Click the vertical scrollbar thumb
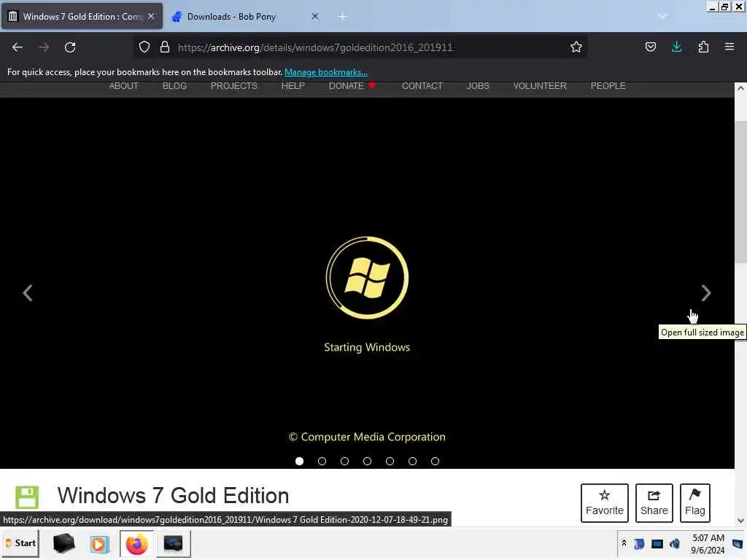 click(x=740, y=192)
